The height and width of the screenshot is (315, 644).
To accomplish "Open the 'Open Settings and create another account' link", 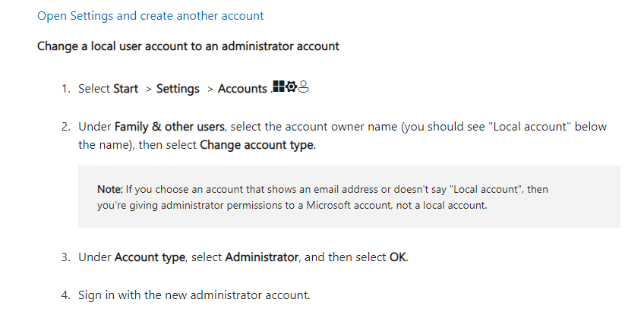I will pyautogui.click(x=150, y=15).
